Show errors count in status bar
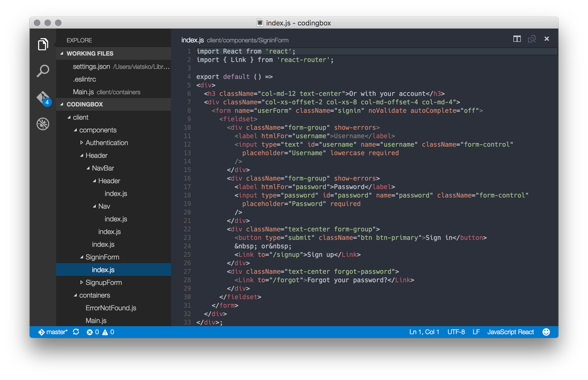Image resolution: width=588 pixels, height=380 pixels. point(93,332)
